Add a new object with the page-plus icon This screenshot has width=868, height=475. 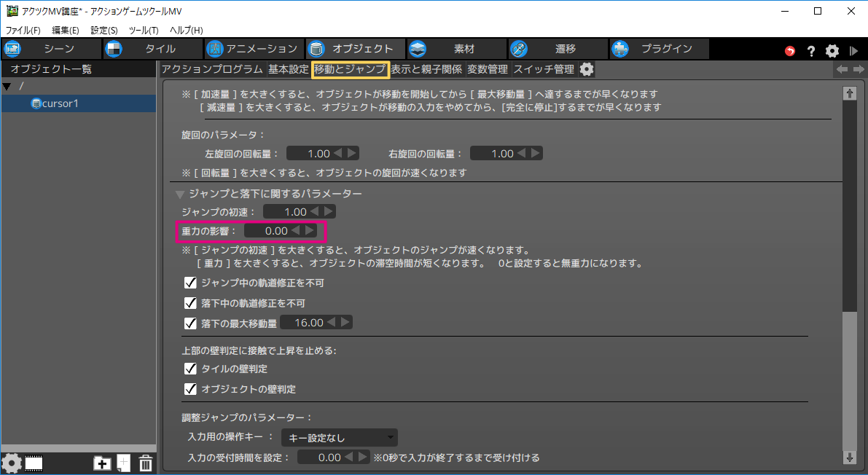[124, 463]
